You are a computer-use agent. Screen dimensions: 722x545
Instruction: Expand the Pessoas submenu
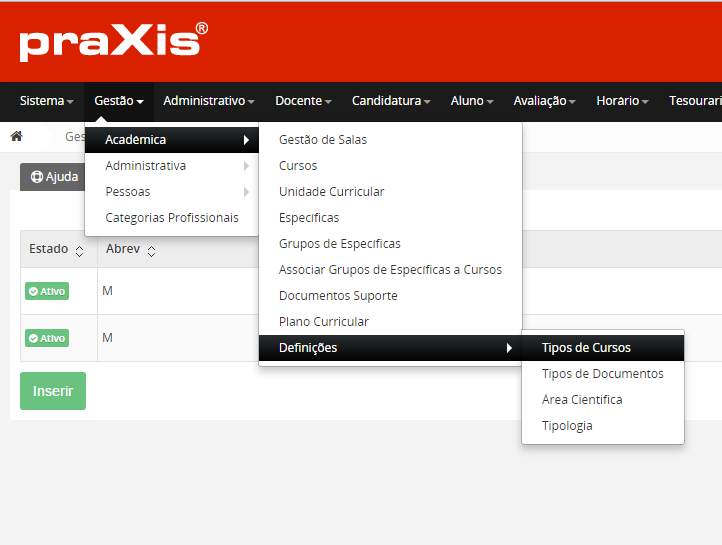coord(128,192)
